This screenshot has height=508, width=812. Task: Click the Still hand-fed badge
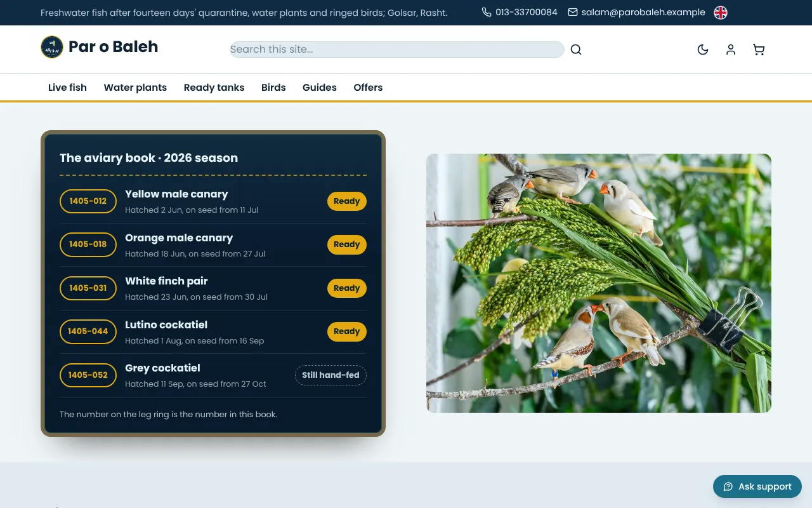[331, 375]
